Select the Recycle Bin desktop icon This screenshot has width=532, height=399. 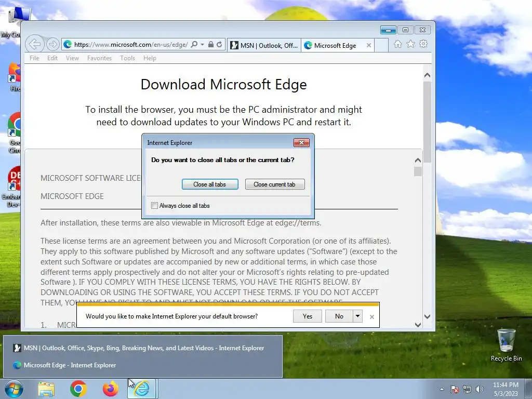[506, 345]
